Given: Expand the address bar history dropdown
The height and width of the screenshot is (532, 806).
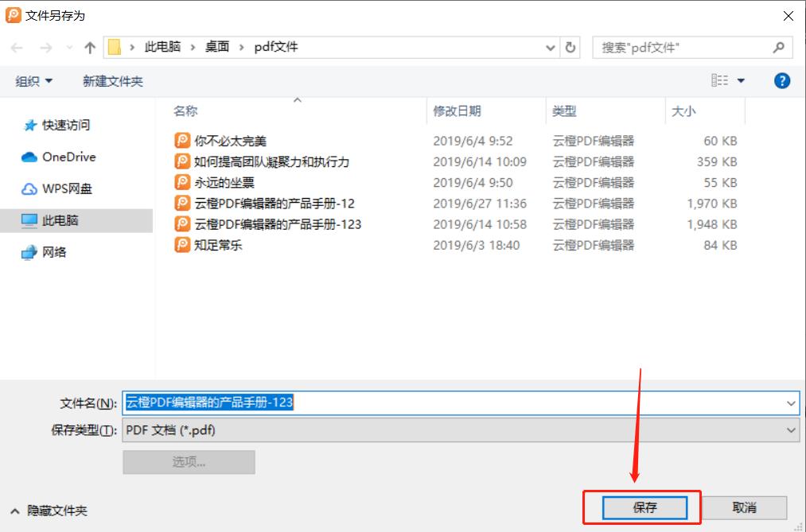Looking at the screenshot, I should coord(551,48).
